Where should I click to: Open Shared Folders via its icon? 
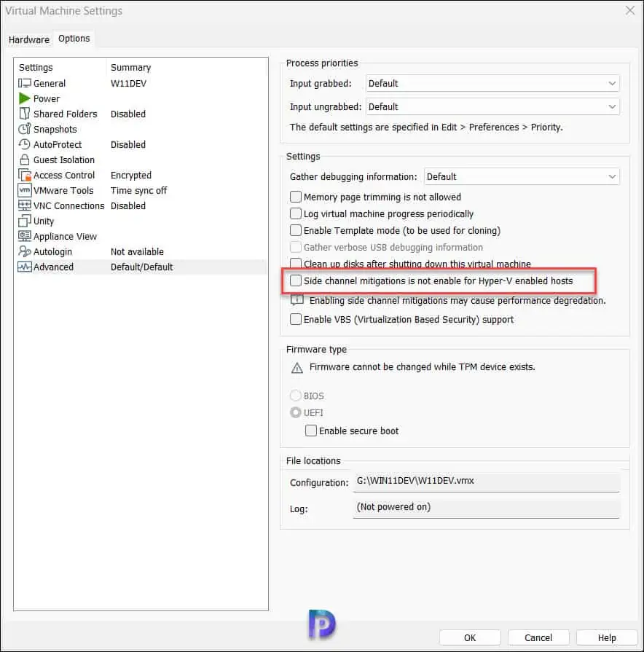point(25,114)
